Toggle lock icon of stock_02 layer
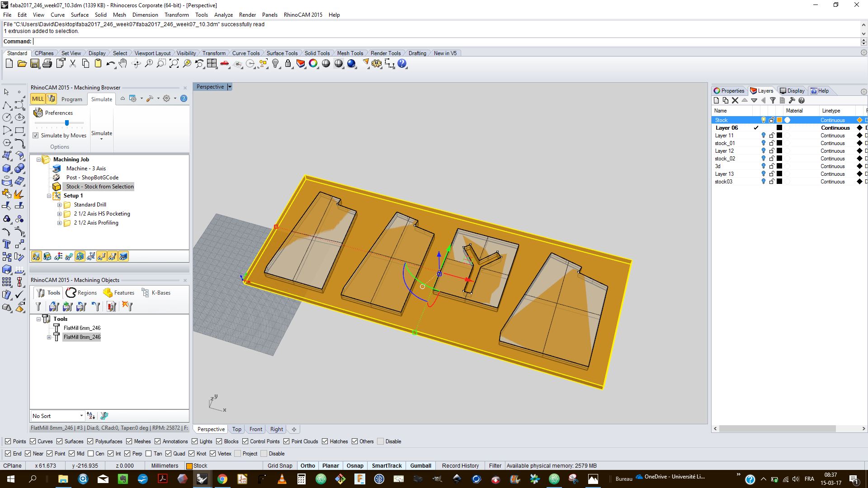868x488 pixels. coord(772,159)
